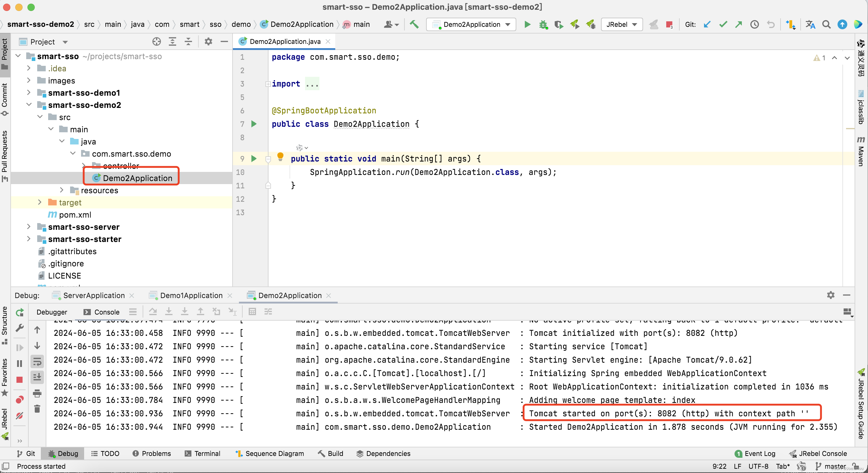868x473 pixels.
Task: Collapse the smart-sso-demo2 module folder
Action: point(29,105)
